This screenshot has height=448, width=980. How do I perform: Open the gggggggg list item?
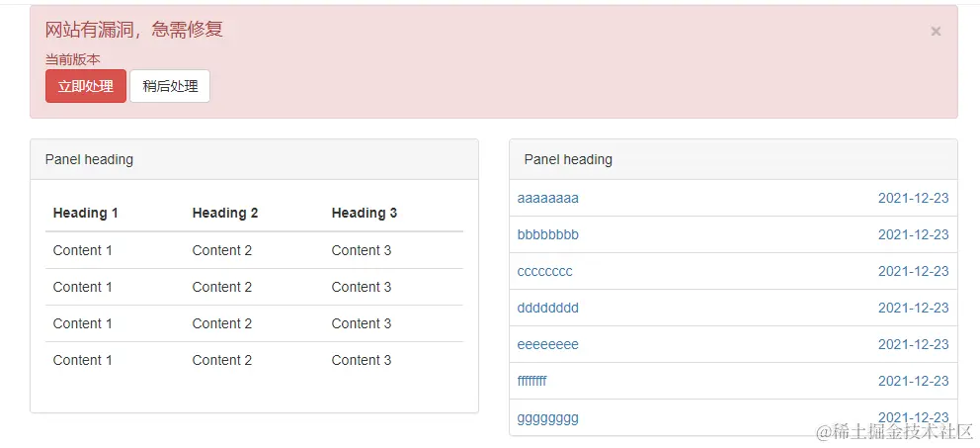[x=548, y=417]
